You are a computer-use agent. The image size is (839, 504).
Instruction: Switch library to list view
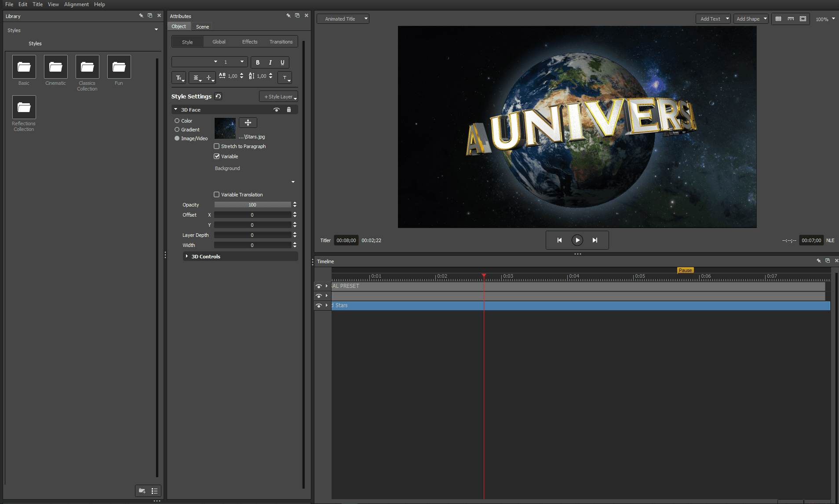(154, 491)
